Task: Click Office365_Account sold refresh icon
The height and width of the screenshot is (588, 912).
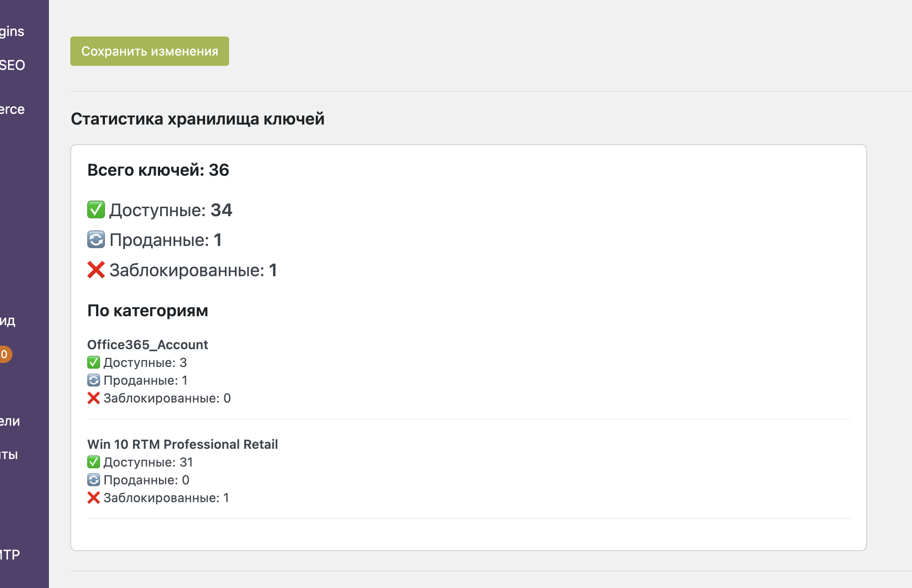Action: [x=93, y=380]
